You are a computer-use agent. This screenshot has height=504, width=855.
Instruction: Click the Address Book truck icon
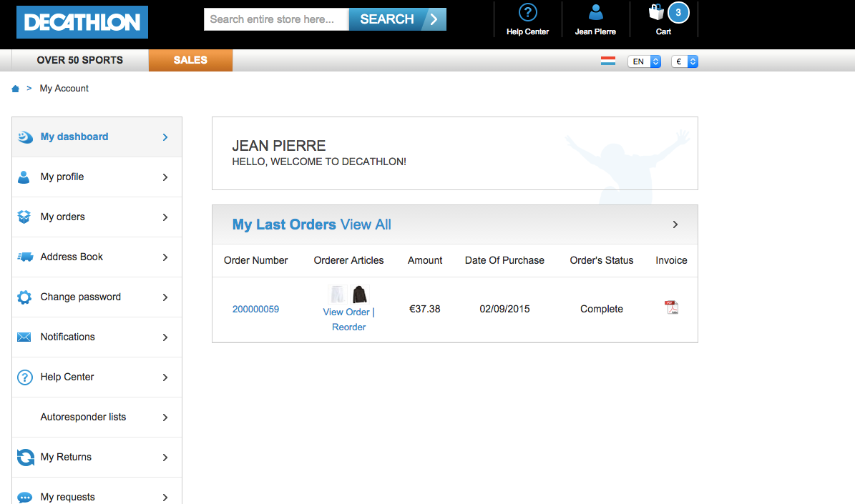24,257
